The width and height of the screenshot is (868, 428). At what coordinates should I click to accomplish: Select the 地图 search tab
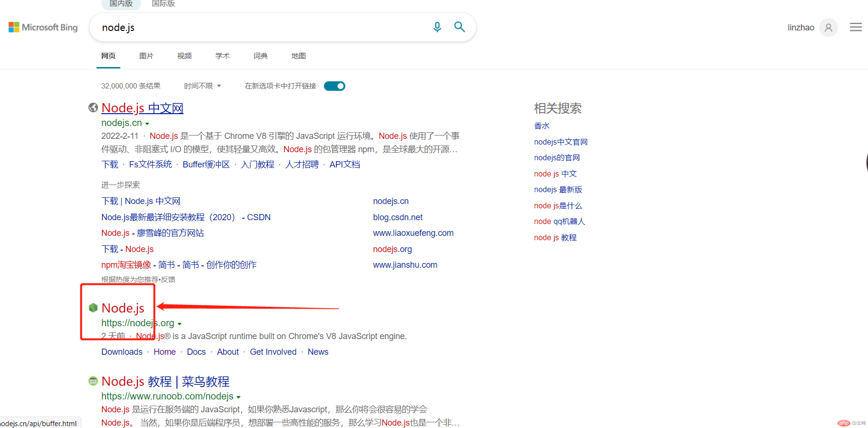click(299, 56)
